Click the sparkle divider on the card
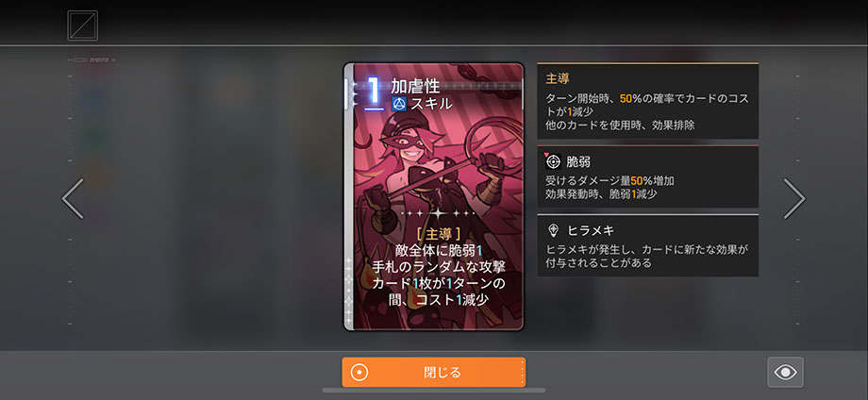The width and height of the screenshot is (868, 400). 438,213
